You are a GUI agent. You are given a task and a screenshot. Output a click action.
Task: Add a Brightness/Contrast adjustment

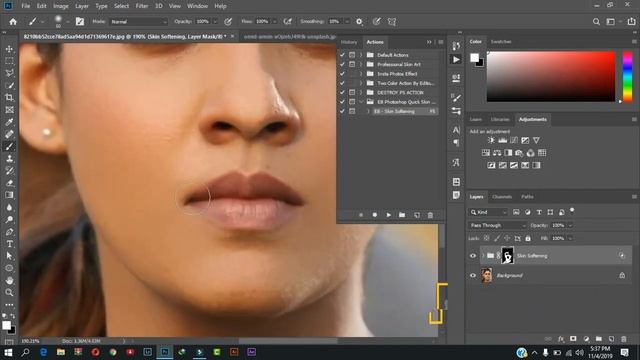tap(491, 140)
